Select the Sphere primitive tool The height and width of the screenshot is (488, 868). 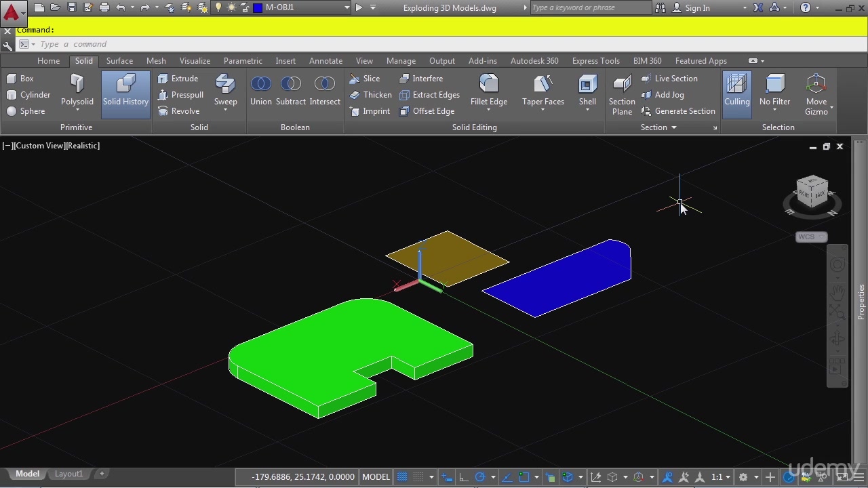tap(26, 111)
